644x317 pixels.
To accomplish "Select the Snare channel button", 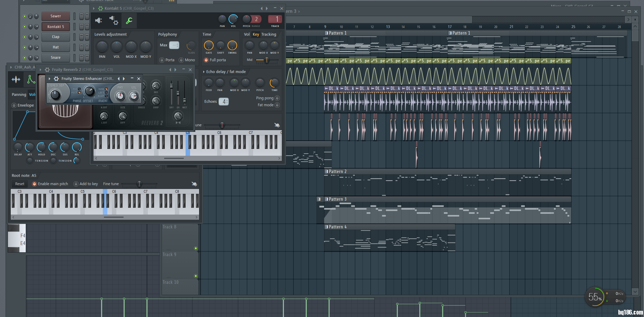I will click(x=56, y=58).
